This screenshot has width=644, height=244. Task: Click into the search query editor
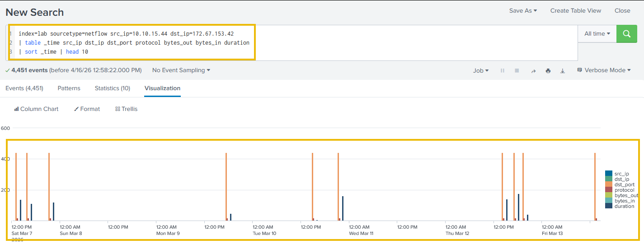coord(292,43)
